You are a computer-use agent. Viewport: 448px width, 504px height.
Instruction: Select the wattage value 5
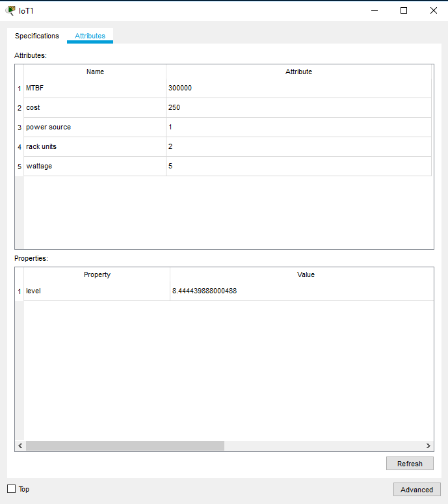pos(298,166)
